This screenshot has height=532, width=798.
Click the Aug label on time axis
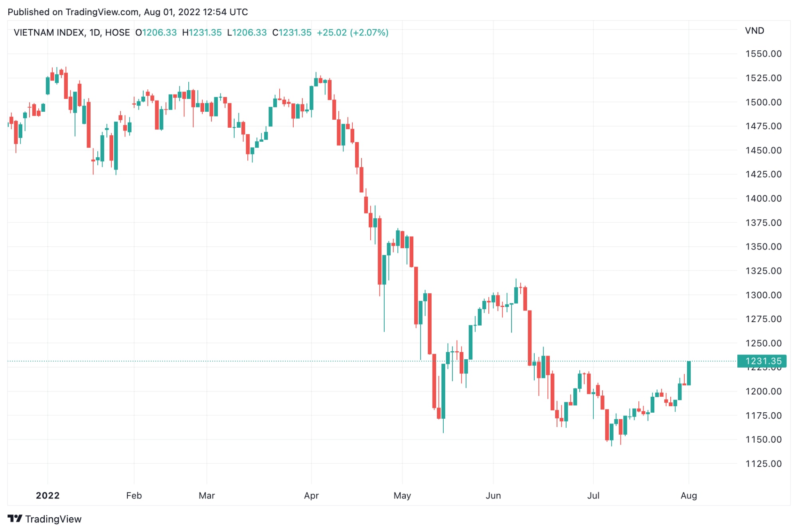pyautogui.click(x=689, y=496)
